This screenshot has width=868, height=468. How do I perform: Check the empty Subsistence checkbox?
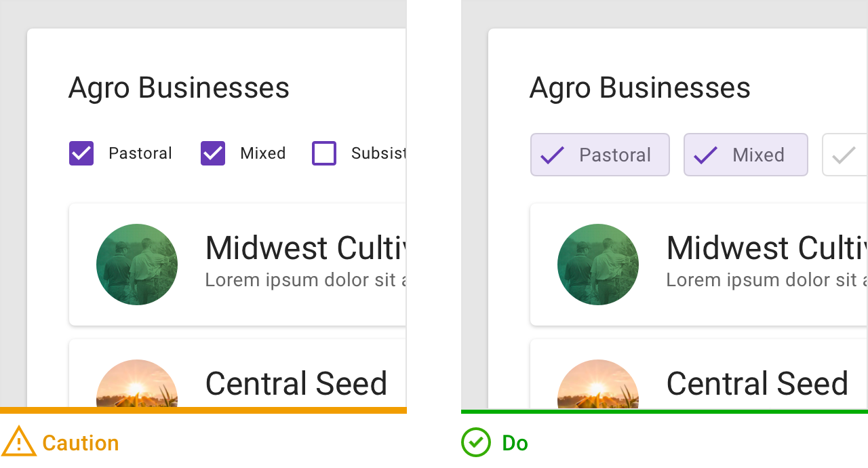pyautogui.click(x=324, y=153)
